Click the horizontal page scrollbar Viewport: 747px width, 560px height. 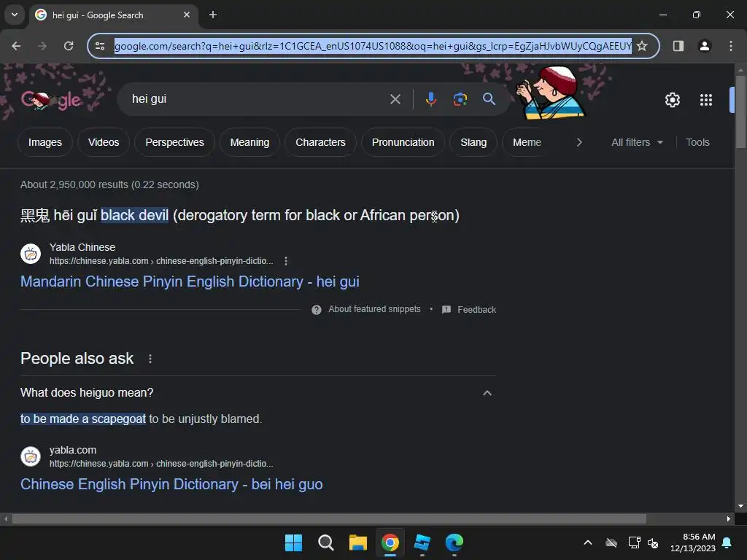(x=329, y=519)
